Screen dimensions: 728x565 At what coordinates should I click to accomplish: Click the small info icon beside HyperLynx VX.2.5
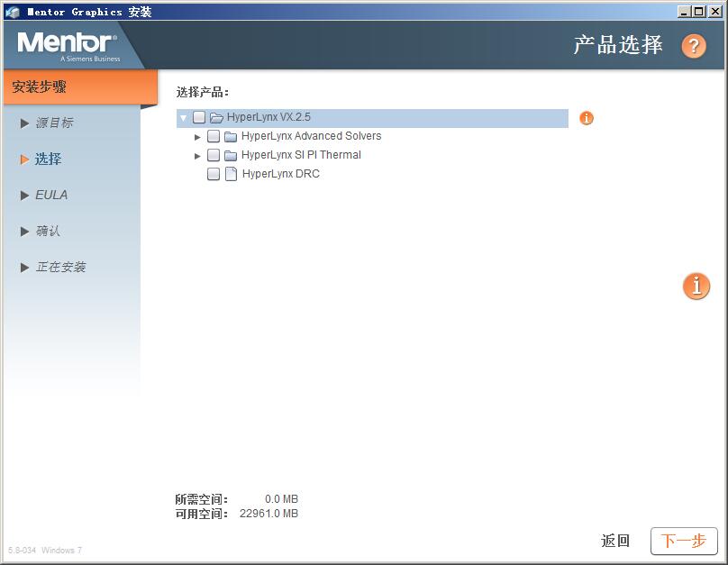point(587,118)
